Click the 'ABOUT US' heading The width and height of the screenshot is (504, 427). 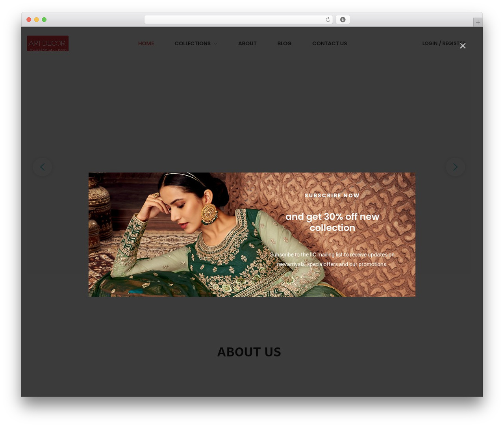[x=249, y=352]
